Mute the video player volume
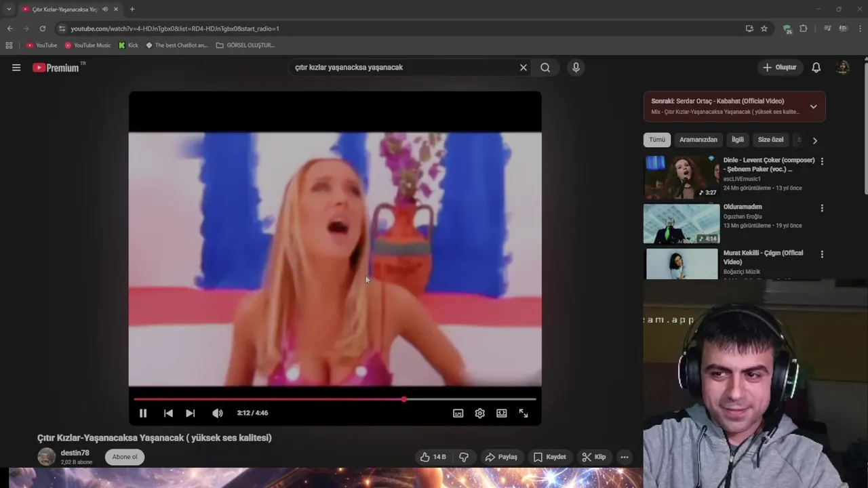Screen dimensions: 868x488 217,413
